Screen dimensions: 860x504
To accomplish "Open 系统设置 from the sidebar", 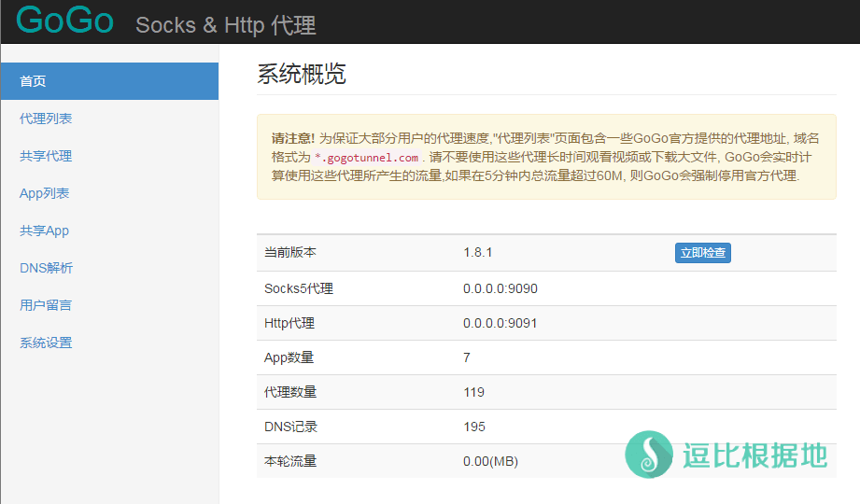I will click(x=46, y=343).
